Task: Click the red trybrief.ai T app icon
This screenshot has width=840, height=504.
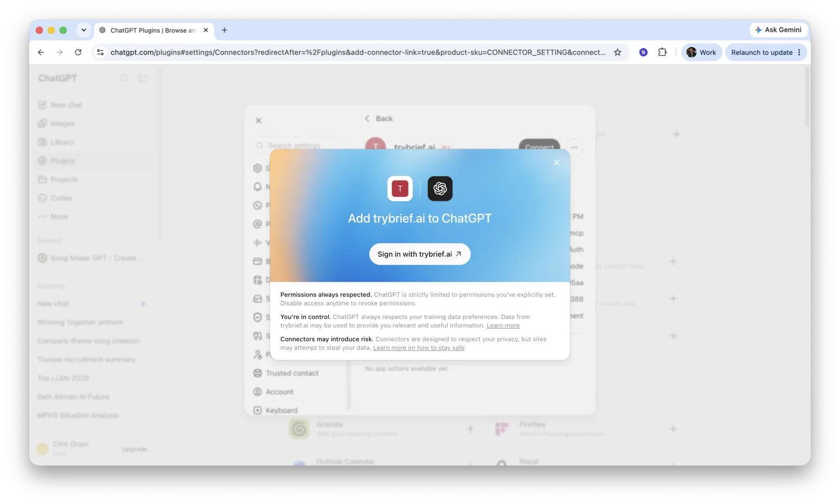Action: coord(400,188)
